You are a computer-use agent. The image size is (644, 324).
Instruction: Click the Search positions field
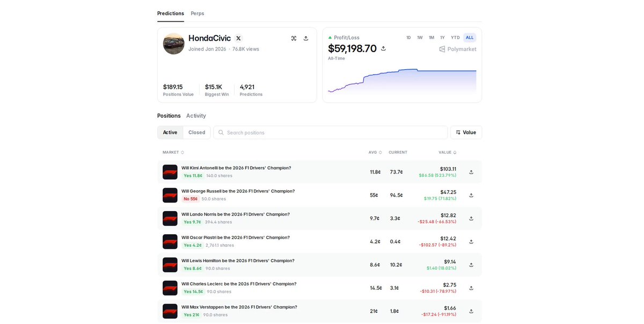(331, 132)
